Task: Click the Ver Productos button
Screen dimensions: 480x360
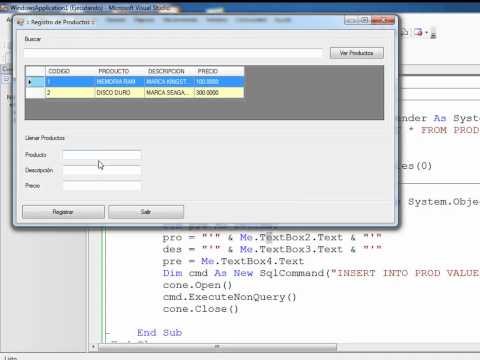Action: 357,53
